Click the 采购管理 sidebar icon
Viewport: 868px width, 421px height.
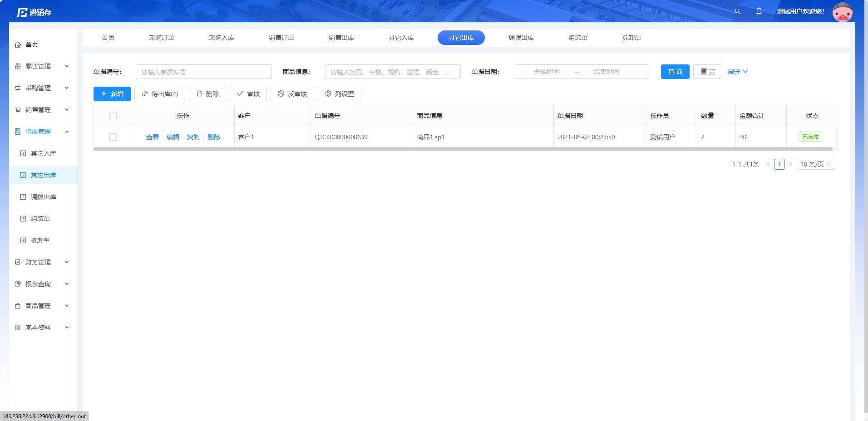click(18, 88)
